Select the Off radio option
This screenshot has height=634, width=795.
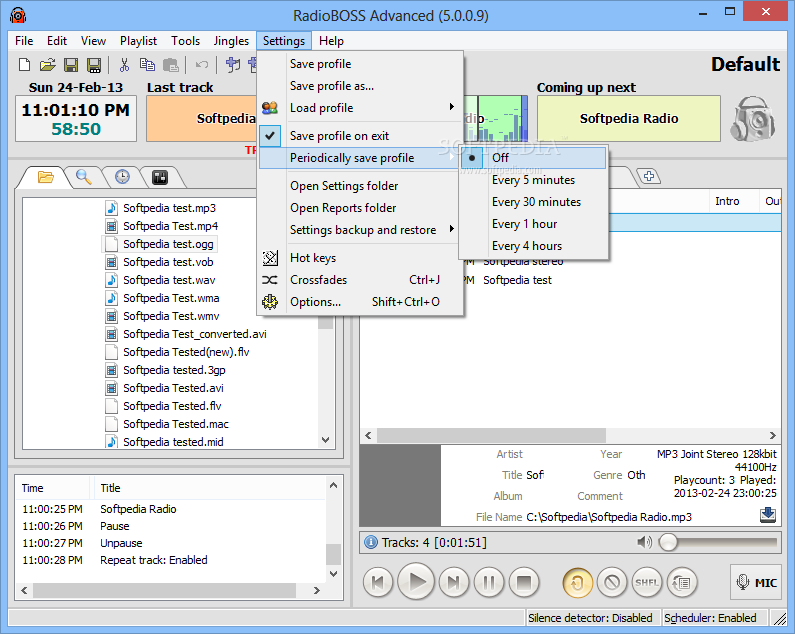point(533,158)
